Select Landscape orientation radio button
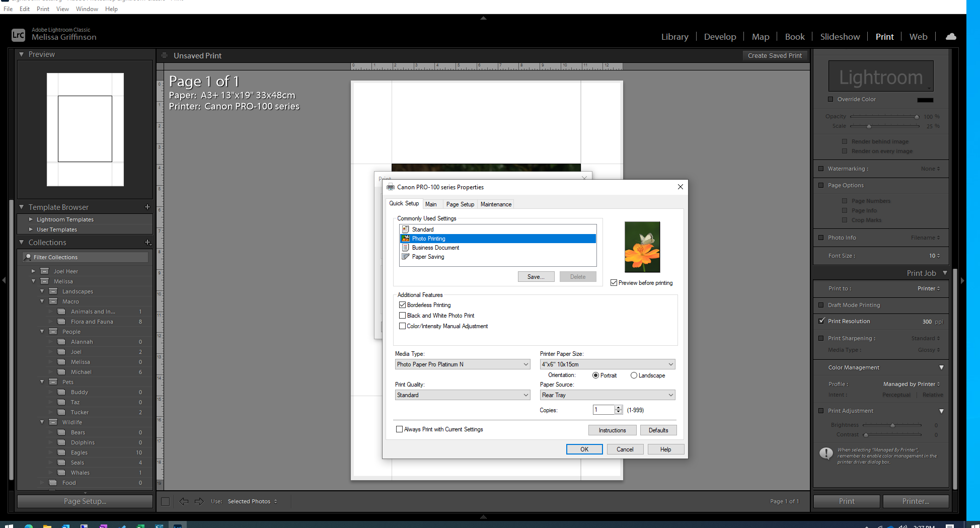The width and height of the screenshot is (980, 528). [x=634, y=375]
